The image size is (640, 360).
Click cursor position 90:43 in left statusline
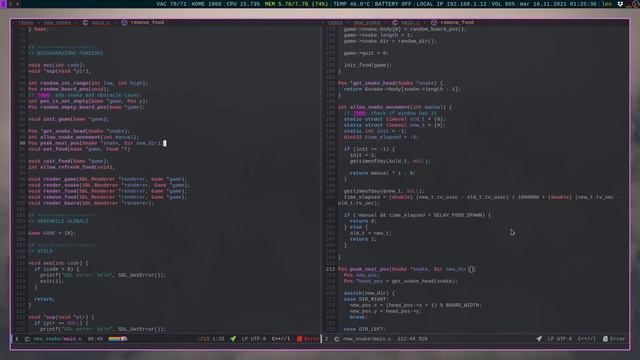95,339
